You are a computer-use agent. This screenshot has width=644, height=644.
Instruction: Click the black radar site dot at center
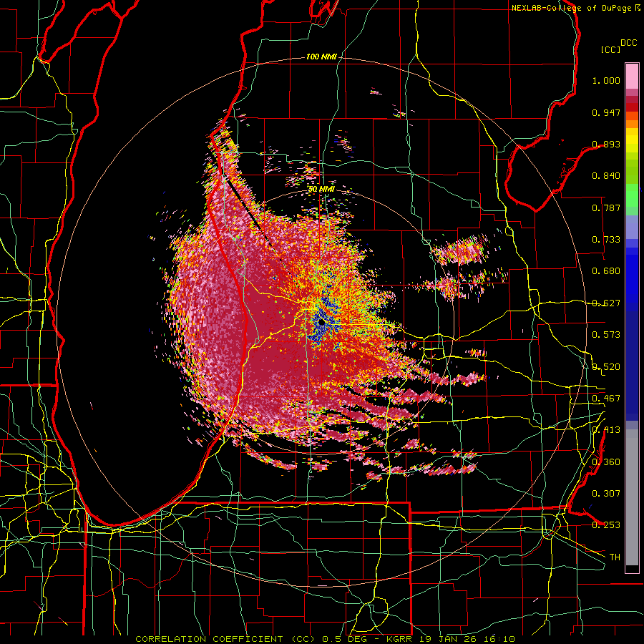pos(321,323)
